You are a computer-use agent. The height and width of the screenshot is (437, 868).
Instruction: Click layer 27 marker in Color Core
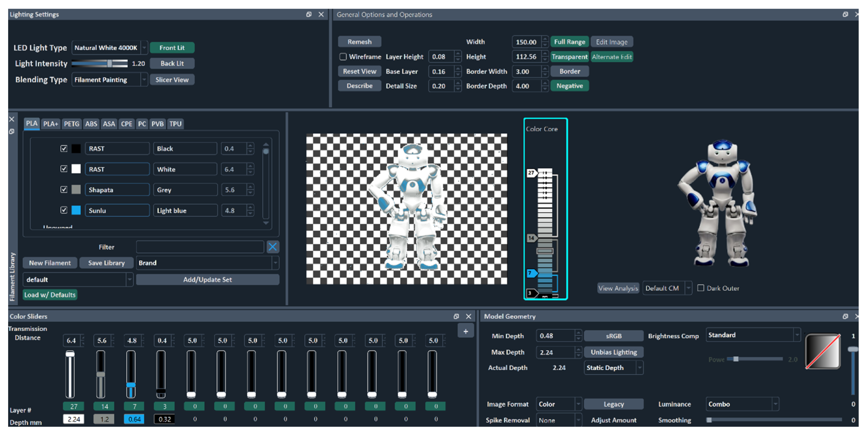[531, 173]
